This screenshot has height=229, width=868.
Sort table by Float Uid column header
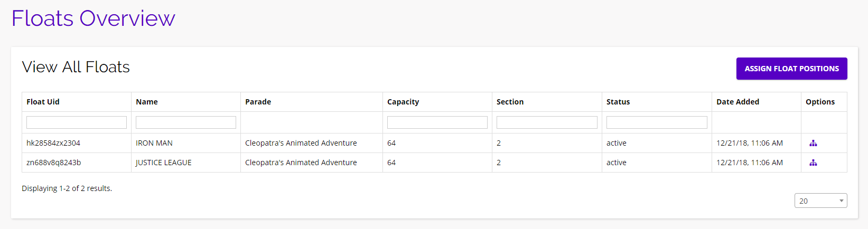pyautogui.click(x=43, y=102)
